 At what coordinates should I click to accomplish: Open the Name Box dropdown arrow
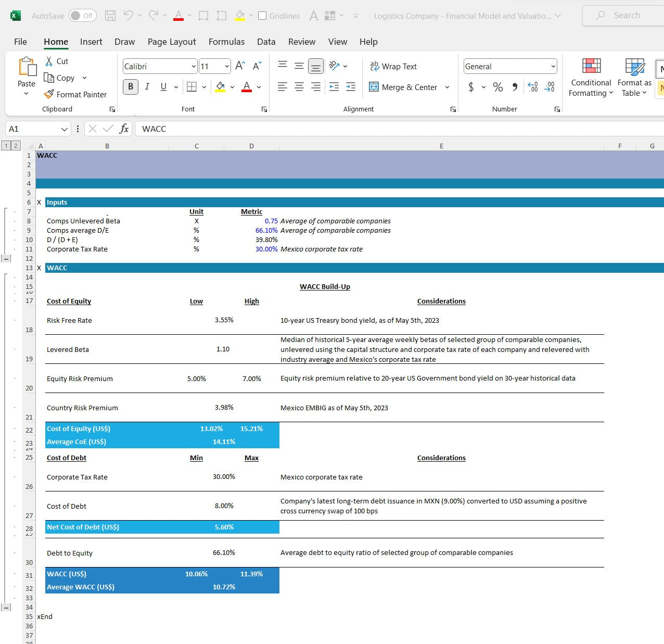tap(65, 129)
